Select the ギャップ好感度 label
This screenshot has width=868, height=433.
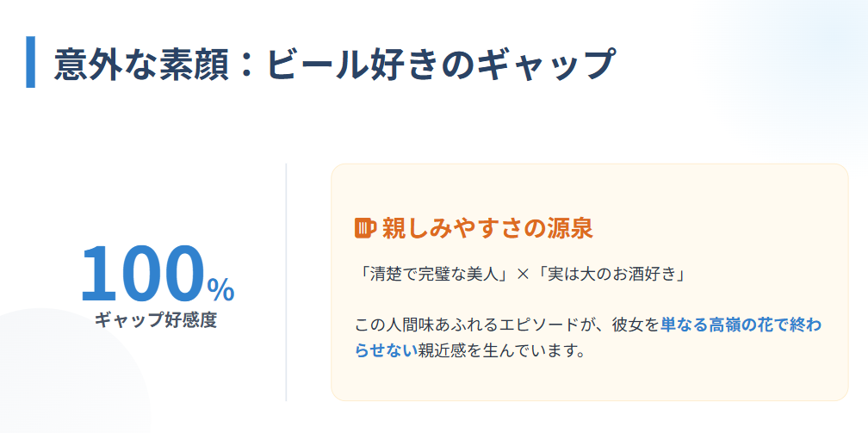tap(155, 320)
